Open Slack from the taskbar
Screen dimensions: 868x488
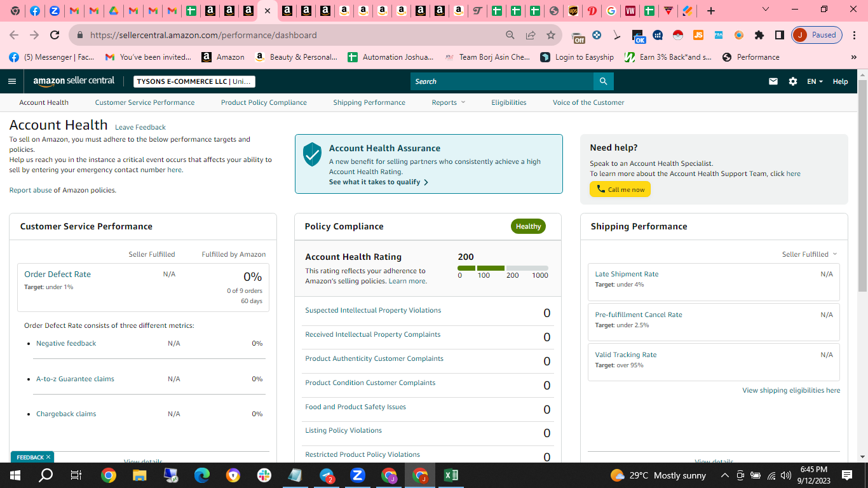click(x=264, y=475)
